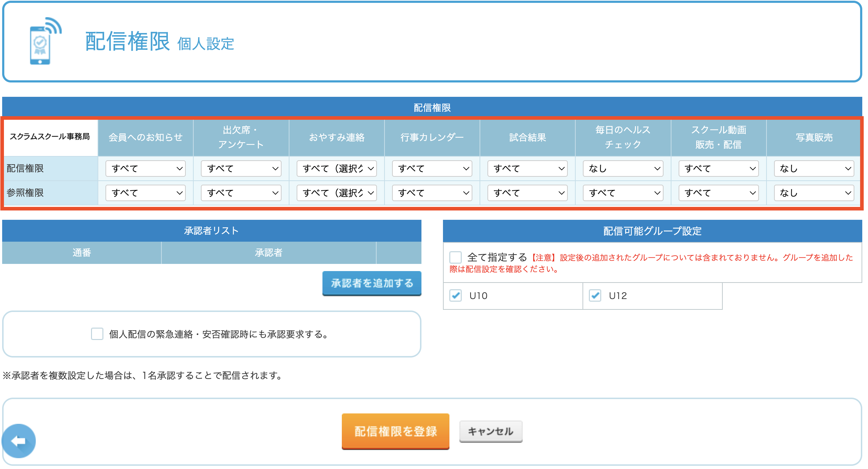868x469 pixels.
Task: Click the 配信可能グループ設定 section header
Action: coord(652,231)
